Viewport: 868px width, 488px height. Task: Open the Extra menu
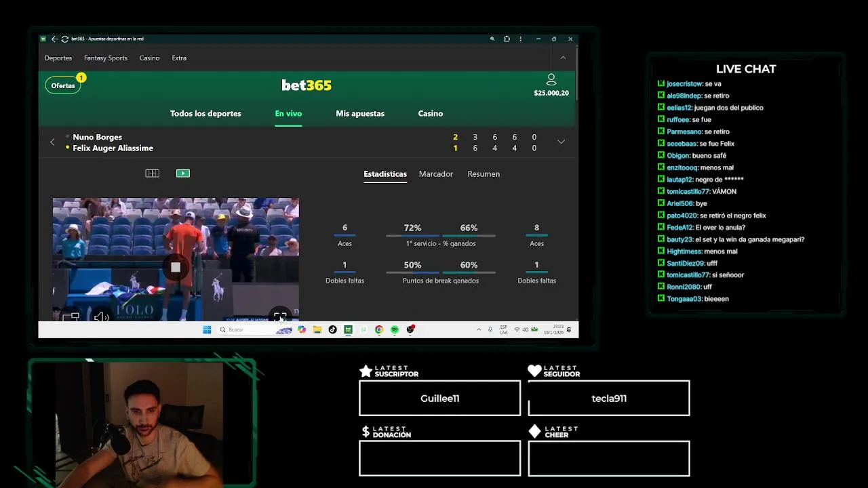coord(179,58)
